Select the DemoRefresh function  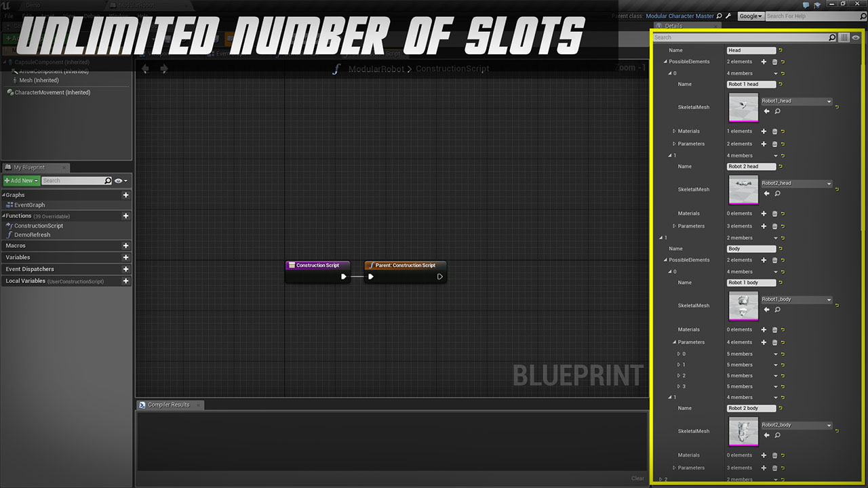click(32, 235)
